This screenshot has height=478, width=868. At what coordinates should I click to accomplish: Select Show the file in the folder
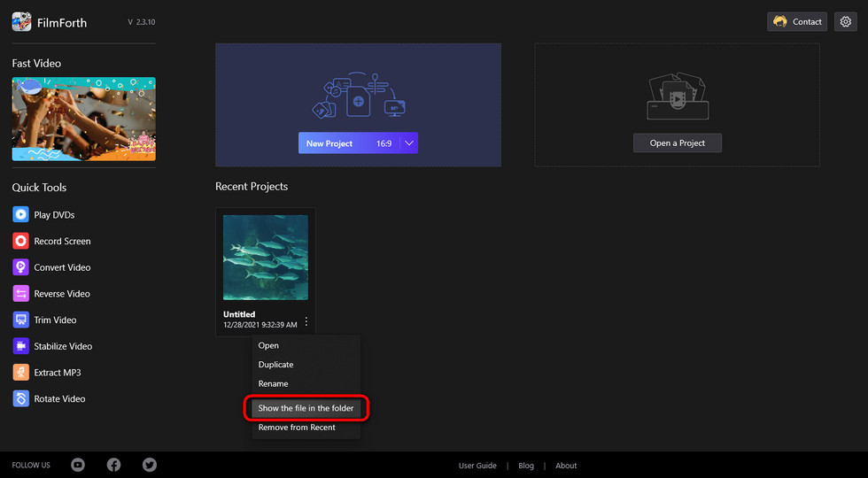point(306,408)
